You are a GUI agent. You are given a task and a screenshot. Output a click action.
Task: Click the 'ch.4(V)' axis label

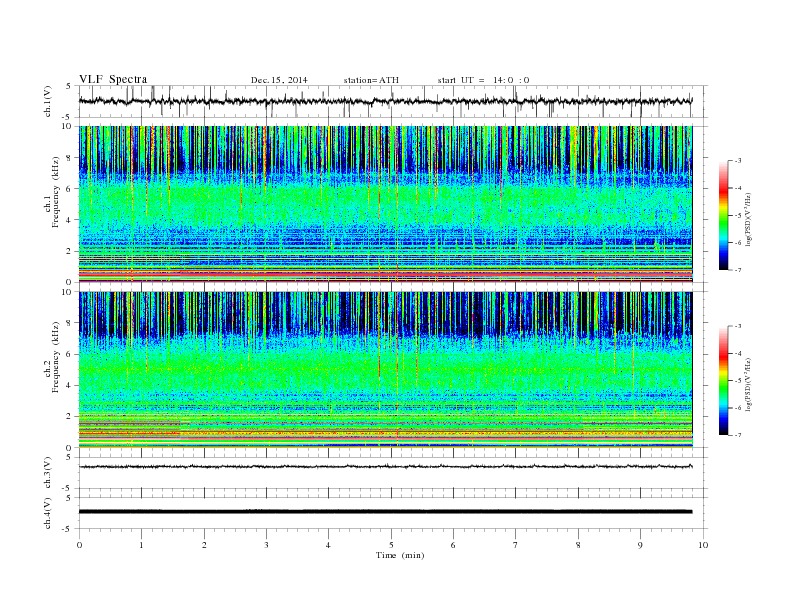pyautogui.click(x=48, y=513)
